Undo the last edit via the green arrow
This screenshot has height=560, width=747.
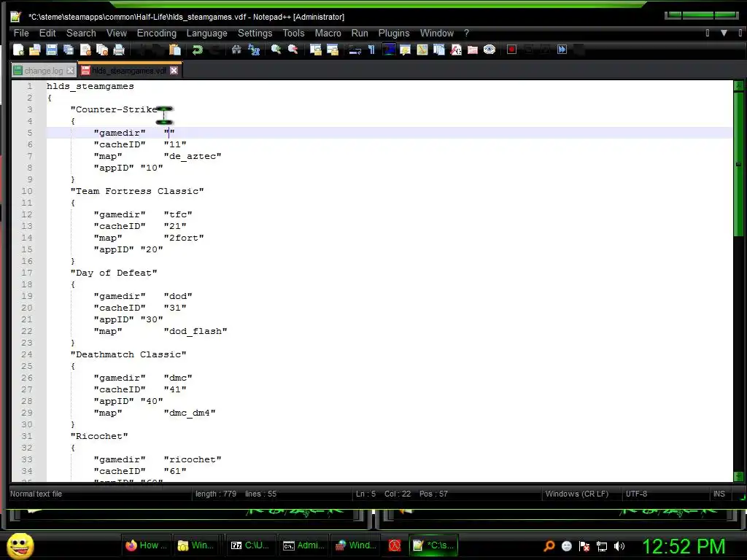click(197, 50)
